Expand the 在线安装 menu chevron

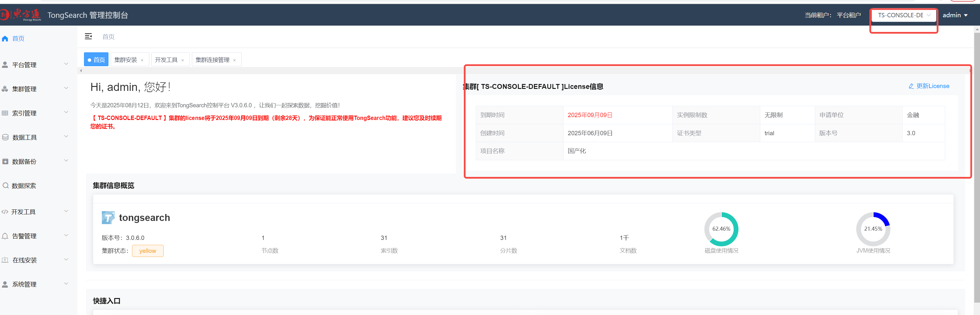tap(66, 259)
